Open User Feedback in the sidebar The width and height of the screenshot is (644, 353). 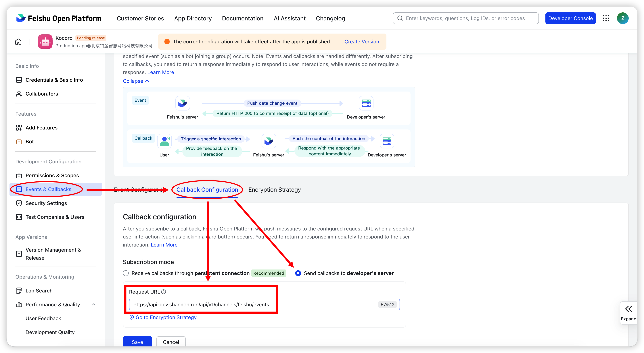[x=43, y=318]
